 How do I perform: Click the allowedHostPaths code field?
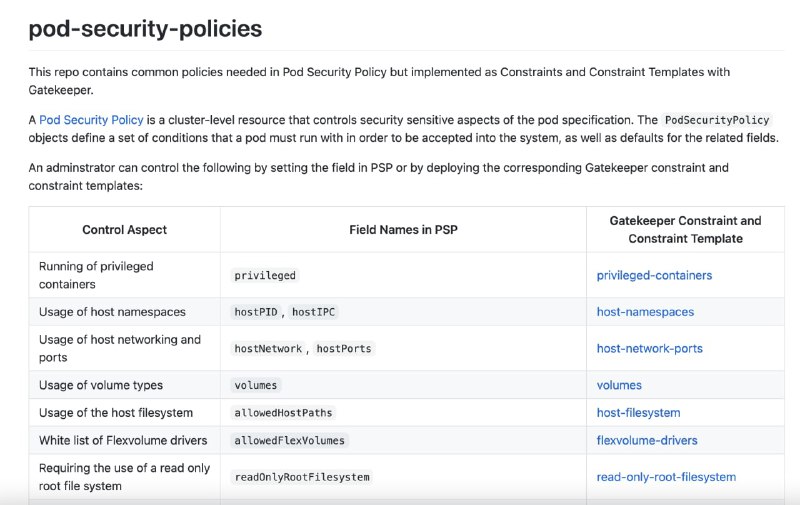point(283,413)
